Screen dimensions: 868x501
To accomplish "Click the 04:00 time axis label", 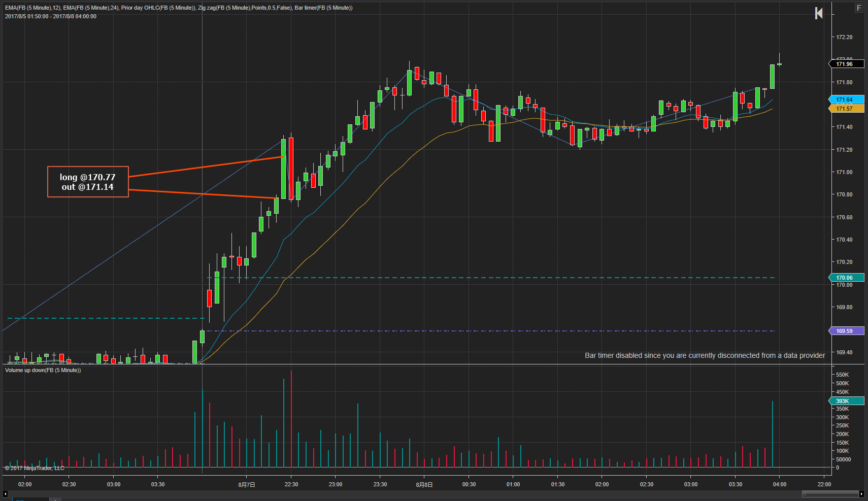I will point(780,484).
